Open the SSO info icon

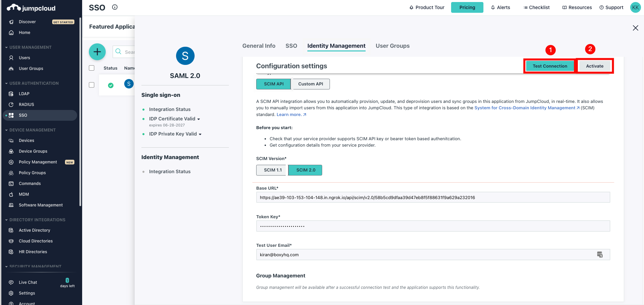coord(115,7)
